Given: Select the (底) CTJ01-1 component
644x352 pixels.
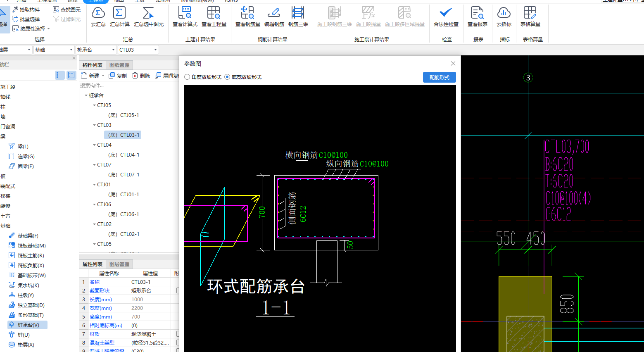Looking at the screenshot, I should pyautogui.click(x=124, y=195).
